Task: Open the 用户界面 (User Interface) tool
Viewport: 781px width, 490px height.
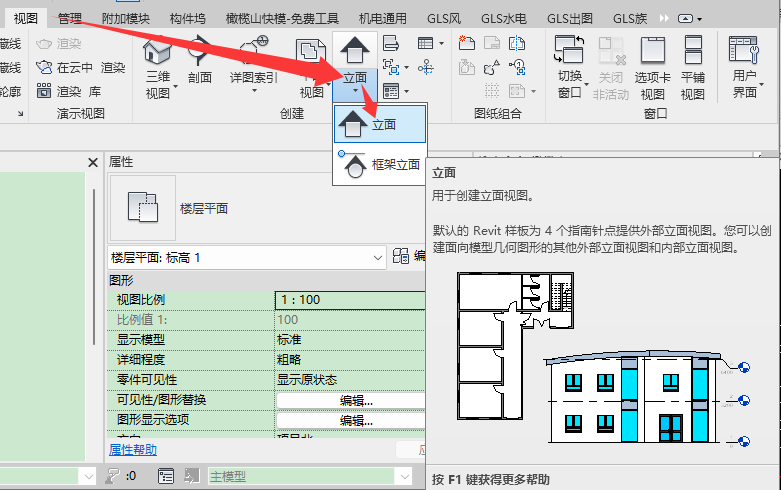Action: click(745, 50)
